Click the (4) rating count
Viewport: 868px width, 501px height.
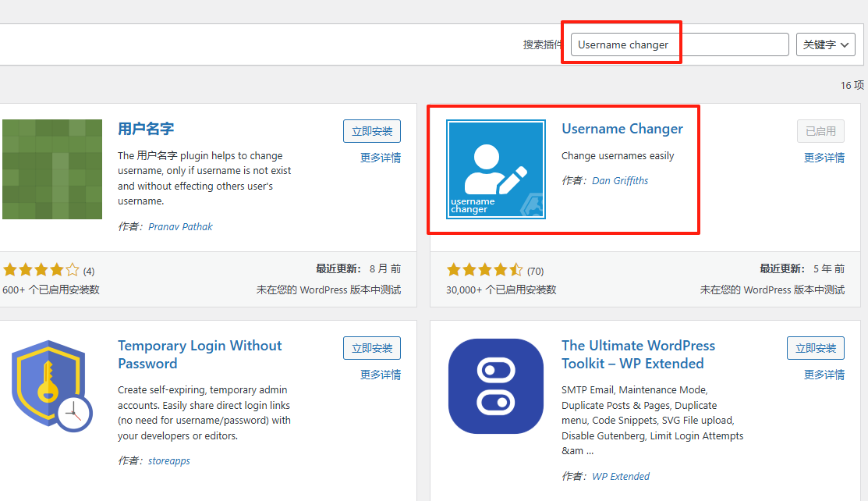(89, 271)
